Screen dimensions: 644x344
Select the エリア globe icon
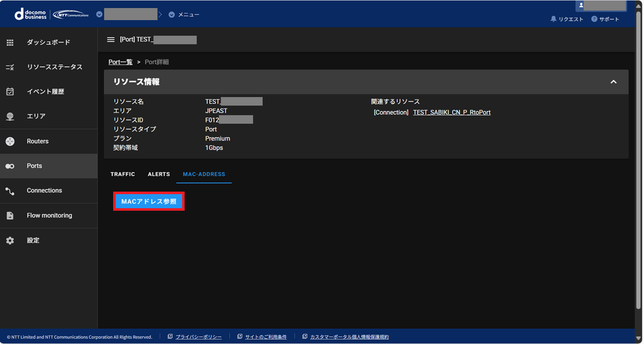tap(10, 116)
